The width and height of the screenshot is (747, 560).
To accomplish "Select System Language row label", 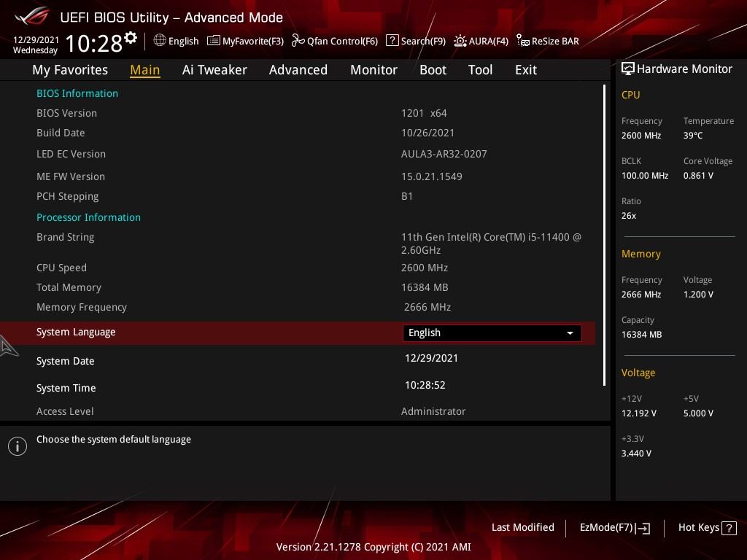I will coord(76,332).
